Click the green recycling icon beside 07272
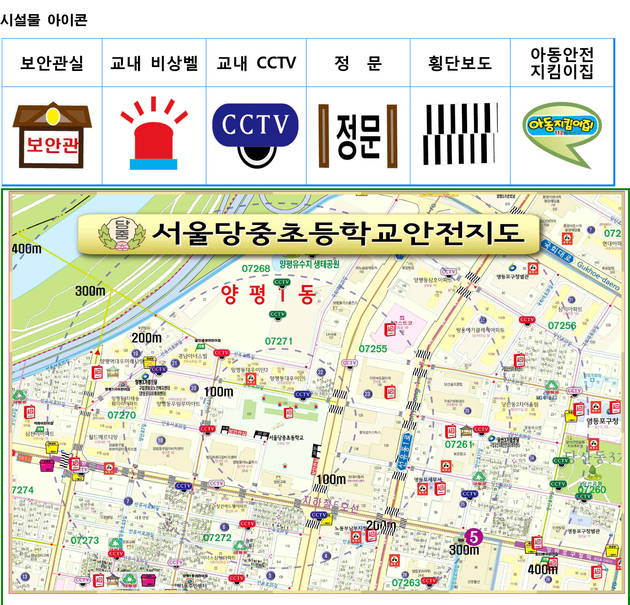 240,546
